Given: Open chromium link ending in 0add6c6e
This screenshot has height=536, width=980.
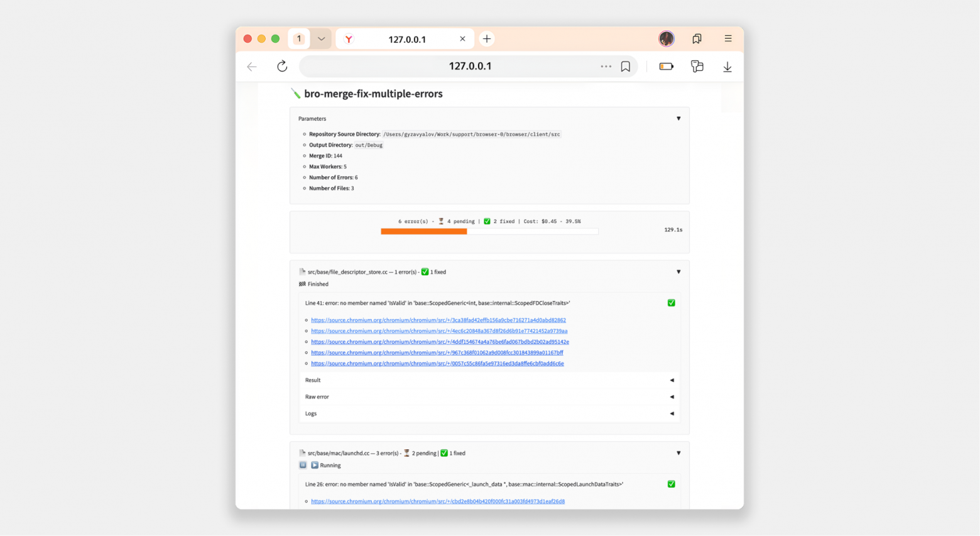Looking at the screenshot, I should [437, 363].
